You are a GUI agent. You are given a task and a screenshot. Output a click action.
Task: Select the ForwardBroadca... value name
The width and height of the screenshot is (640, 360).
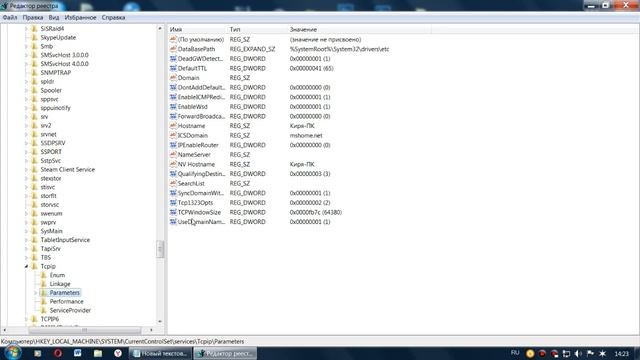click(201, 116)
